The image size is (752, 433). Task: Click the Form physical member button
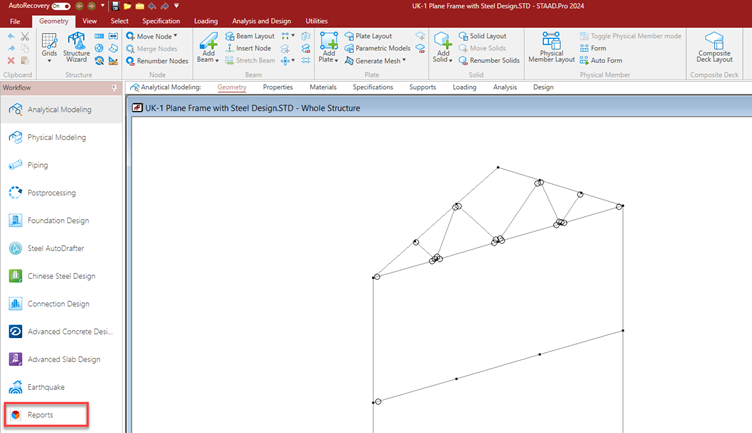593,48
